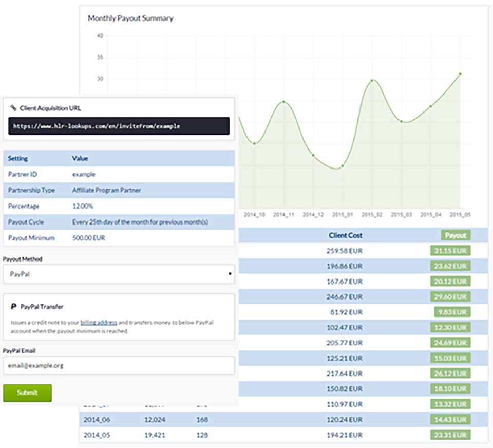Click the Client Cost column header

click(345, 235)
